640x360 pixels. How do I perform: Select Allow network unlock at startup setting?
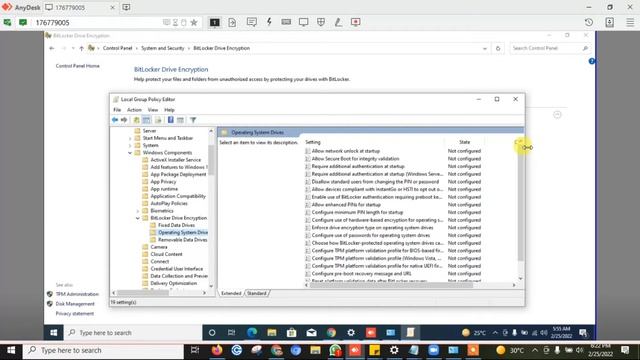(x=346, y=151)
